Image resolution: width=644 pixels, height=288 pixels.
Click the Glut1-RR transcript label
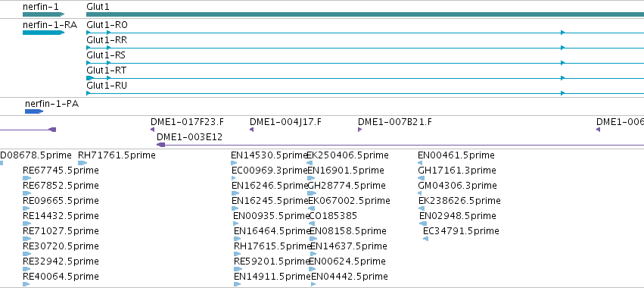107,40
